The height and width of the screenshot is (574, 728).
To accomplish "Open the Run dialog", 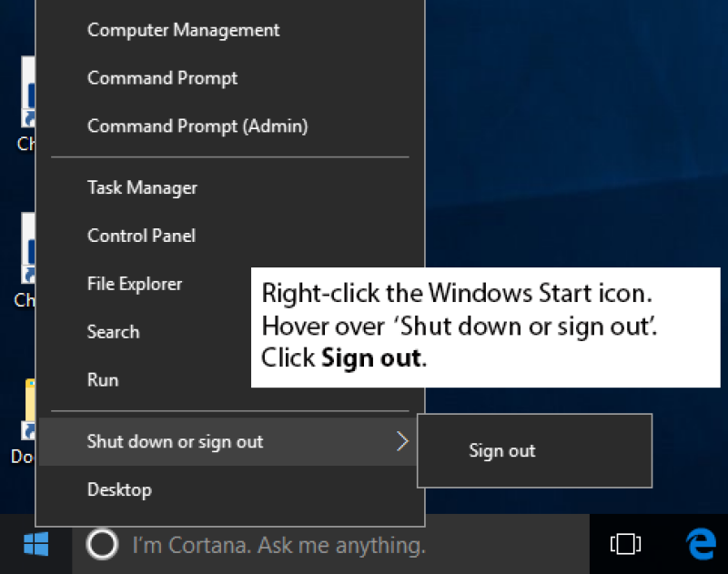I will pyautogui.click(x=103, y=380).
